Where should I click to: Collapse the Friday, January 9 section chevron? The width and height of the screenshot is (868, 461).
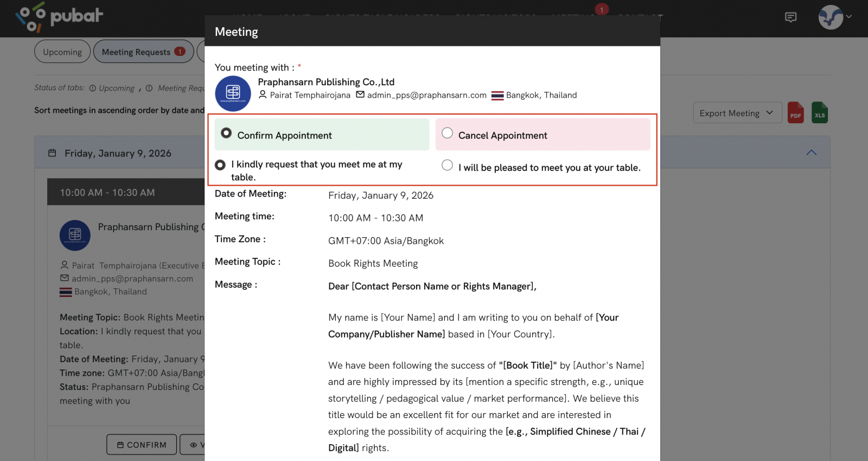click(x=811, y=153)
